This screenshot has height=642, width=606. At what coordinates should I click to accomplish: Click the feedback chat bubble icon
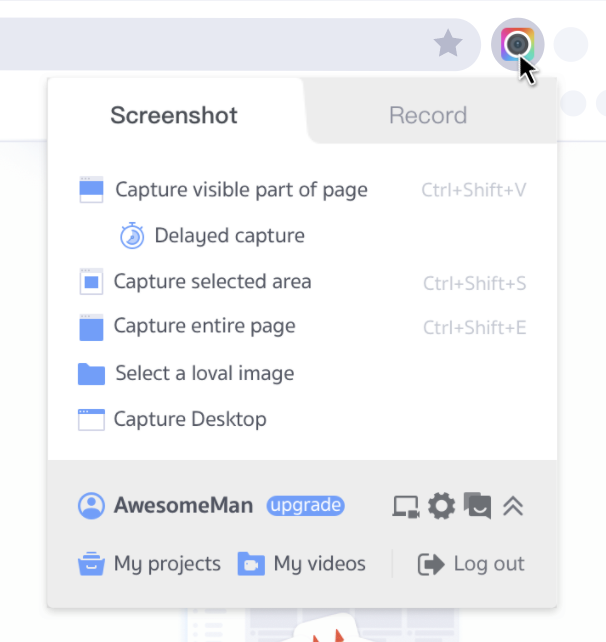click(x=477, y=506)
